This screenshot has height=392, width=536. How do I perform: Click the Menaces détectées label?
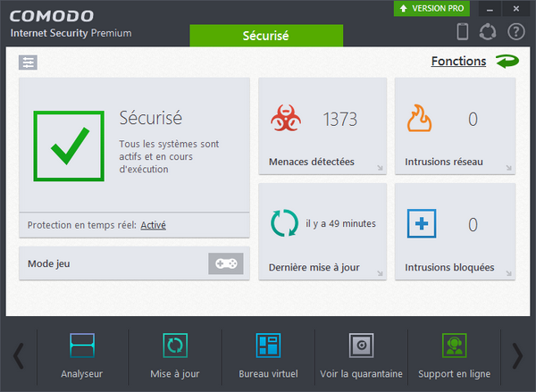point(312,162)
